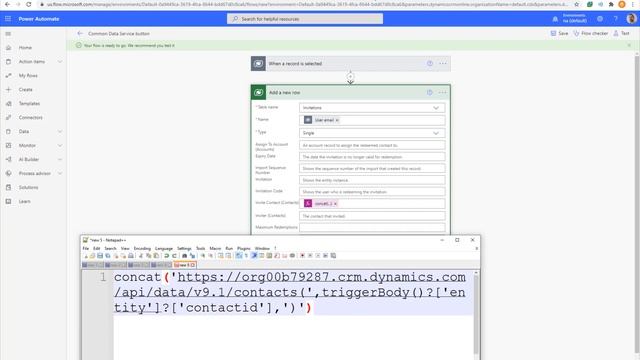Click the Common Data Service button flow title
The width and height of the screenshot is (640, 360).
pos(119,33)
